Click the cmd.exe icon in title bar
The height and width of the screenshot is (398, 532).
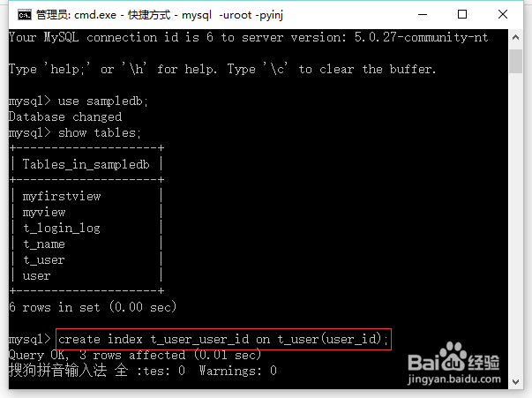[x=25, y=15]
